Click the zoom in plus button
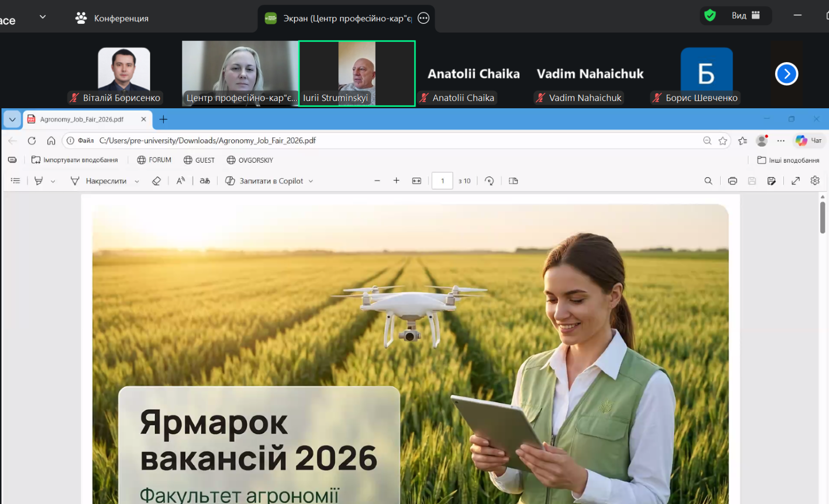The height and width of the screenshot is (504, 829). point(396,181)
